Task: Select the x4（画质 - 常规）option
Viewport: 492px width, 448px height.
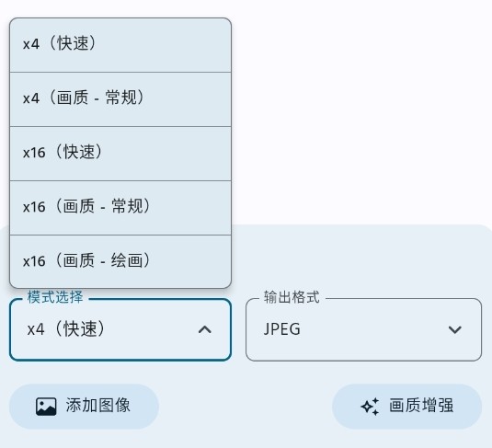Action: tap(120, 99)
